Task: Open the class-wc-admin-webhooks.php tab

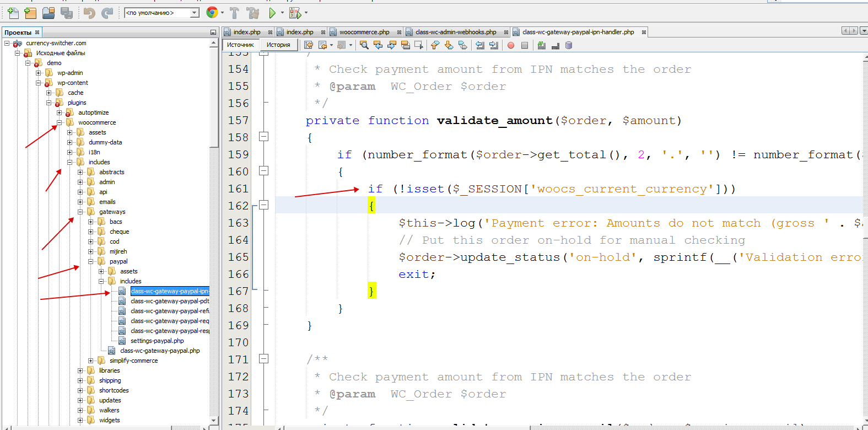Action: click(455, 32)
